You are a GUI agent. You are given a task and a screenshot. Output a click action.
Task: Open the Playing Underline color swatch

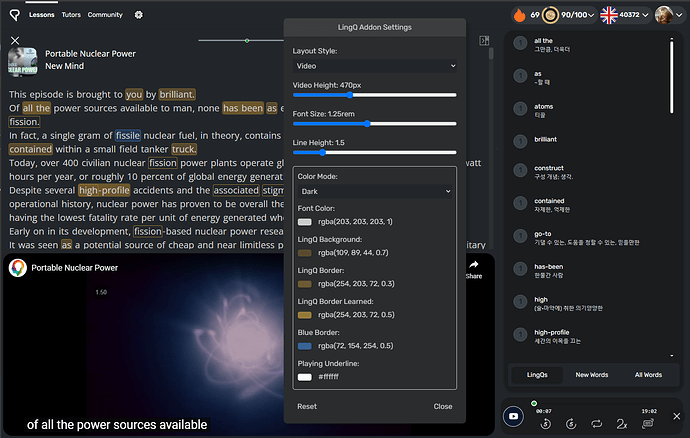[305, 377]
